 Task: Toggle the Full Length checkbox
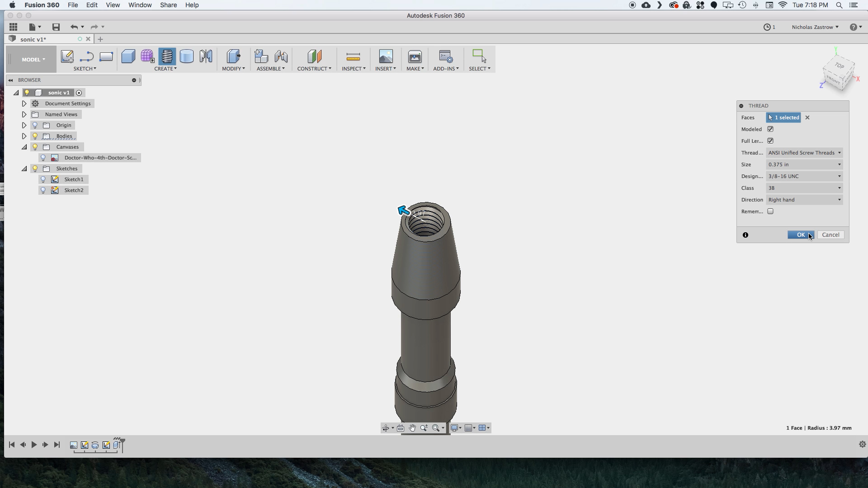point(770,141)
